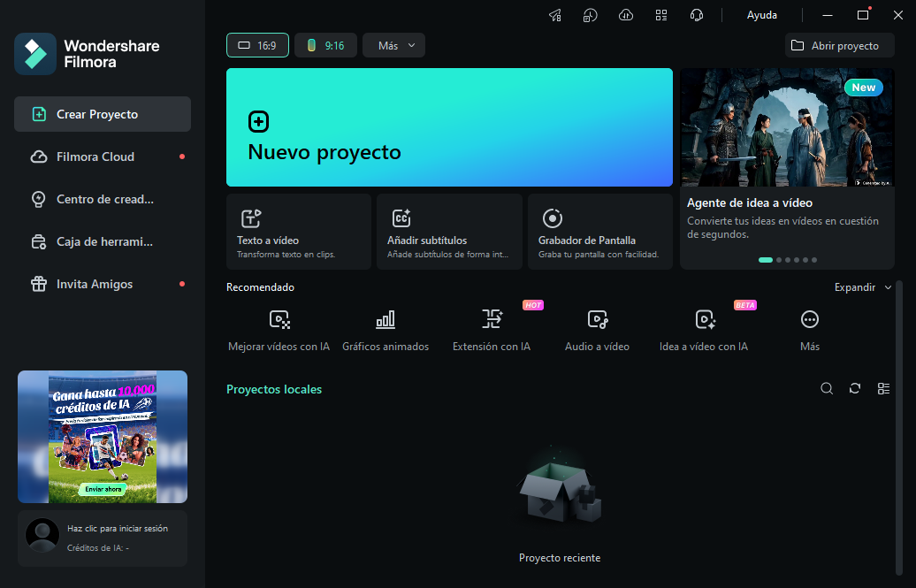This screenshot has height=588, width=916.
Task: Click the send/share paper plane icon
Action: pos(555,15)
